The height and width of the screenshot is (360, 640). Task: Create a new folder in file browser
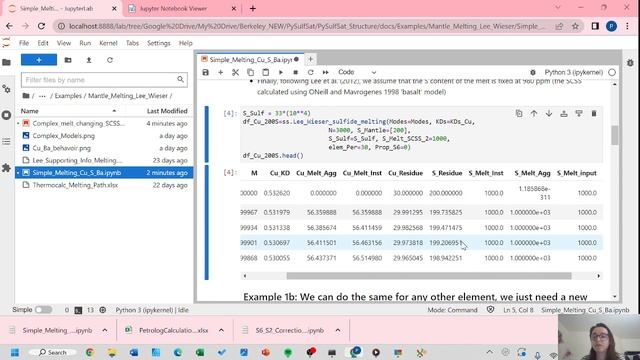coord(68,60)
